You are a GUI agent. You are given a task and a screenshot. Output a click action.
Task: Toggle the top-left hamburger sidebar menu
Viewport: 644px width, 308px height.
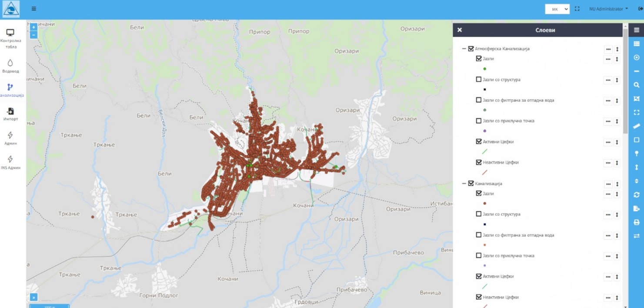pyautogui.click(x=34, y=9)
